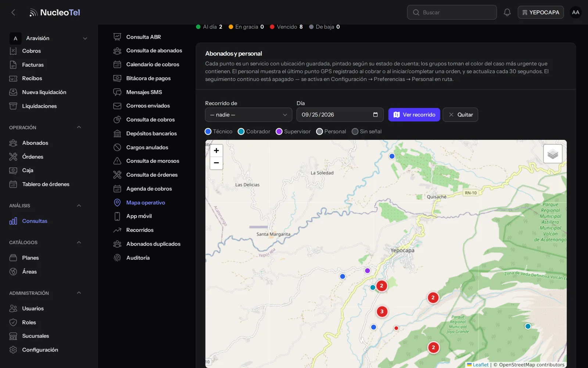Screen dimensions: 588x368
Task: Open the Recorrido de dropdown
Action: [248, 115]
